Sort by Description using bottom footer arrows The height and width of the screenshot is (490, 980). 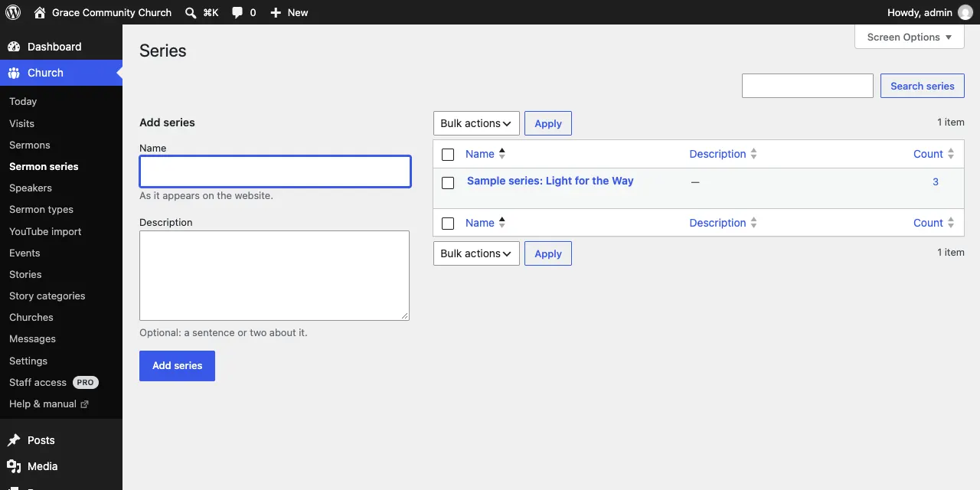(753, 223)
